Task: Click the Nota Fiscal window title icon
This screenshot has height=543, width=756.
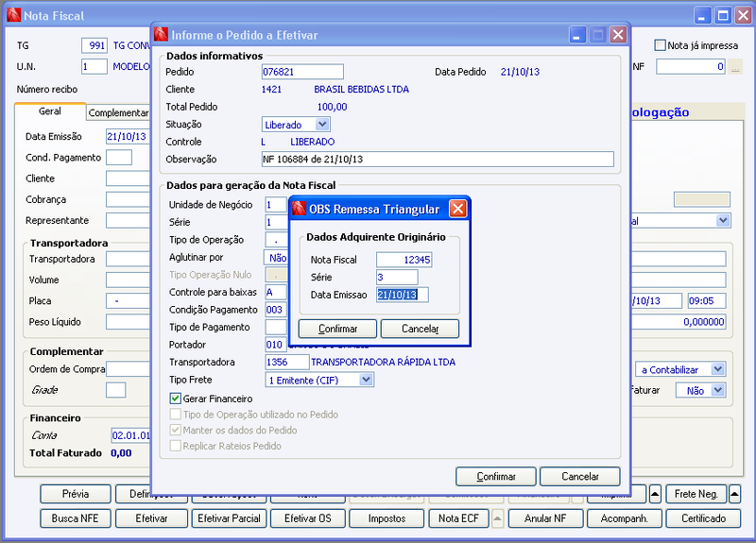Action: tap(13, 15)
